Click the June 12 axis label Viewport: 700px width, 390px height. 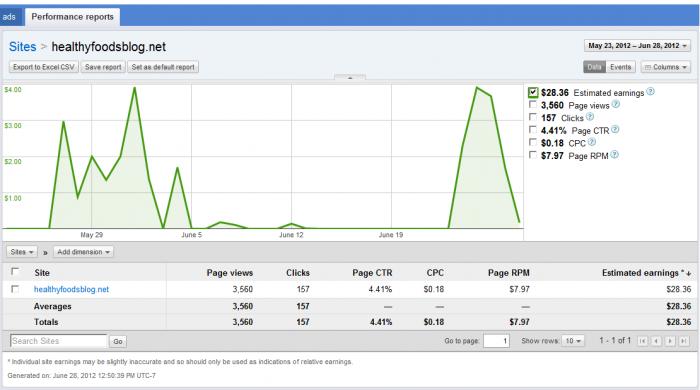click(x=291, y=235)
